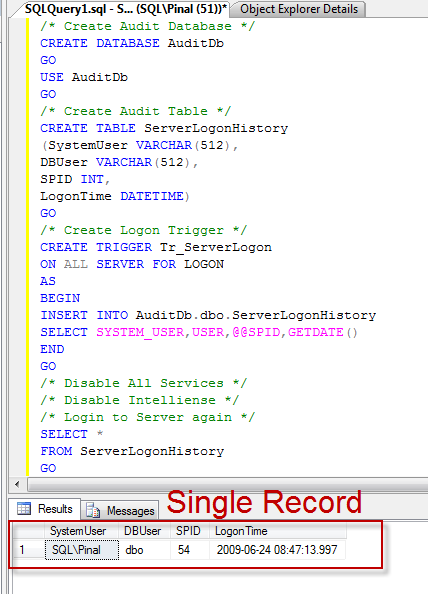Click the horizontal scrollbar left arrow
Screen dimensions: 428x594
coord(17,484)
